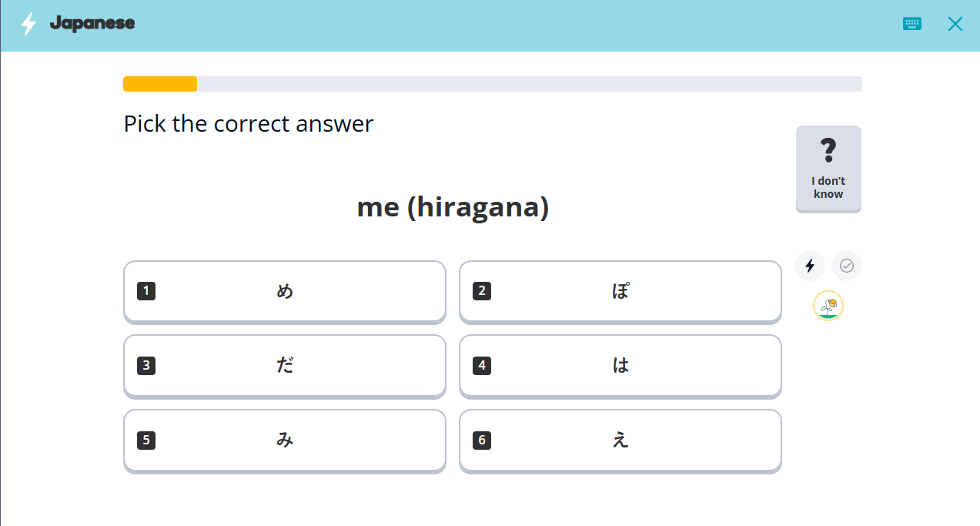Screen dimensions: 980x526
Task: Click the yellow session progress bar
Action: (160, 84)
